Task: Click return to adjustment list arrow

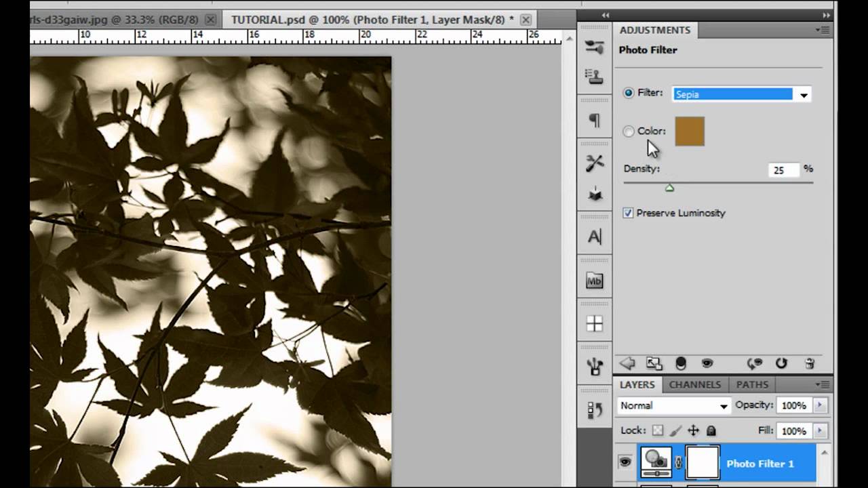Action: 627,364
